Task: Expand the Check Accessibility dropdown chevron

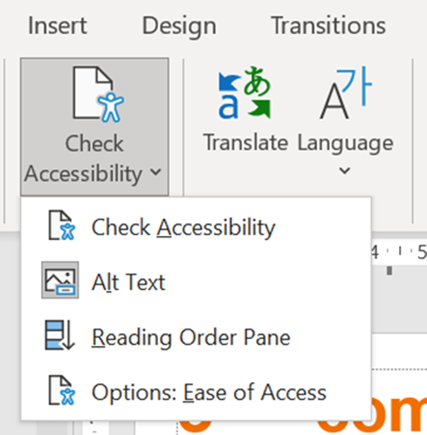Action: (x=156, y=172)
